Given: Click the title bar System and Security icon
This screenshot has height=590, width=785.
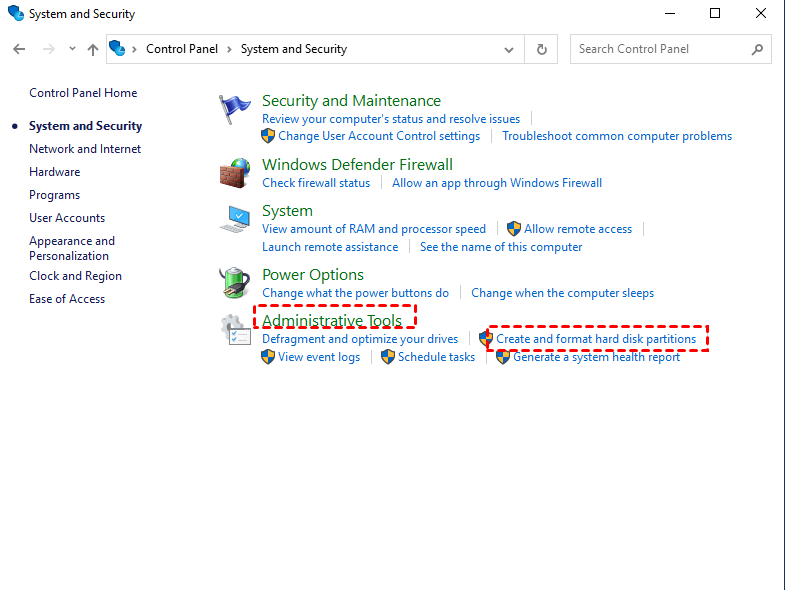Looking at the screenshot, I should (16, 13).
